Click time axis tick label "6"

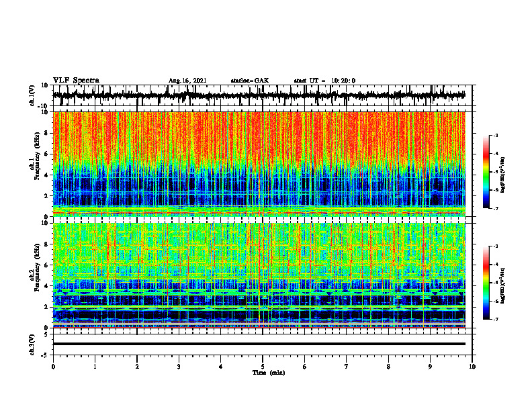tap(305, 367)
